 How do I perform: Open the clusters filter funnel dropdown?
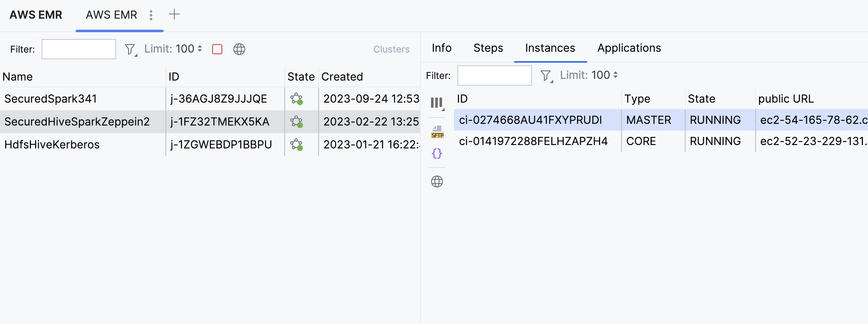click(x=130, y=50)
